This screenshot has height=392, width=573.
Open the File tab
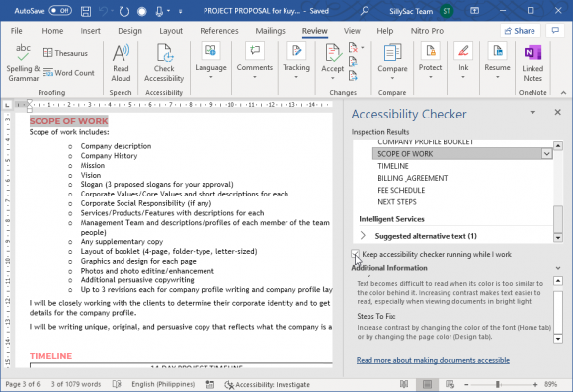click(16, 31)
